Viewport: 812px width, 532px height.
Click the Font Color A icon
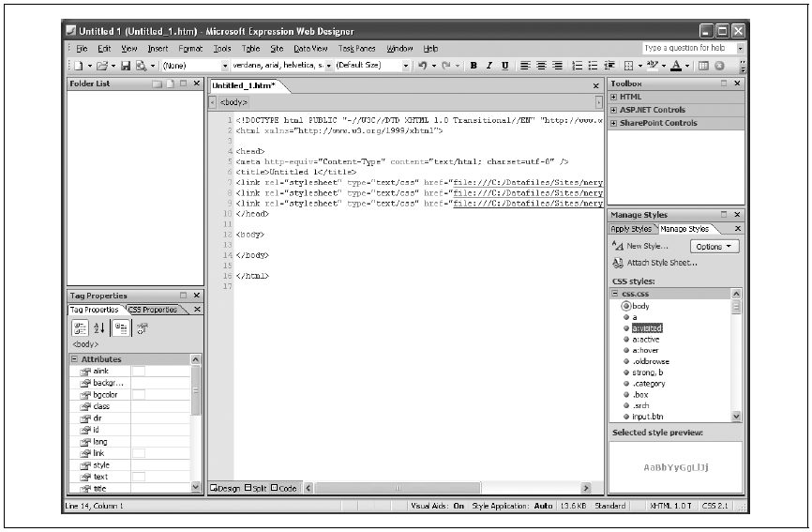[676, 66]
